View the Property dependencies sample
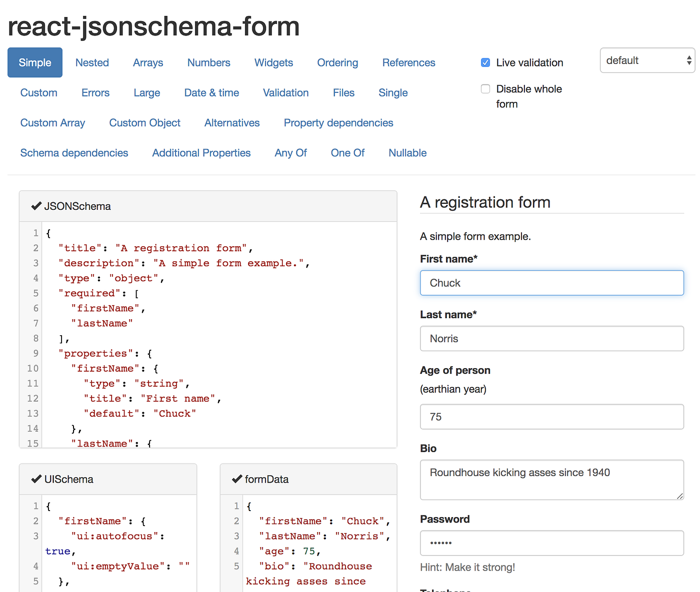 [x=338, y=122]
